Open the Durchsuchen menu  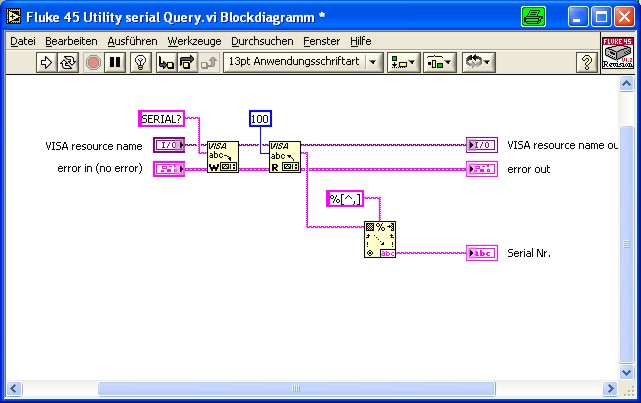[262, 41]
